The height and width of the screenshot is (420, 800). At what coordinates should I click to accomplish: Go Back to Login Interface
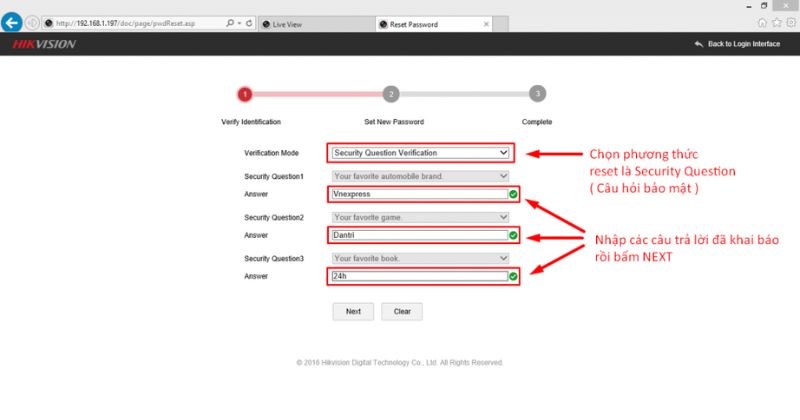[740, 45]
